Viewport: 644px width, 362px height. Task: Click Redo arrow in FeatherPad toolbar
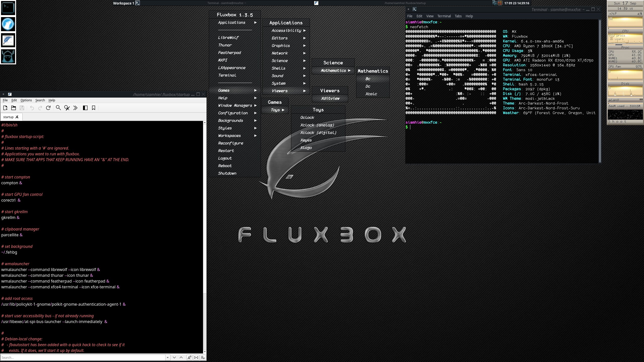[x=40, y=108]
